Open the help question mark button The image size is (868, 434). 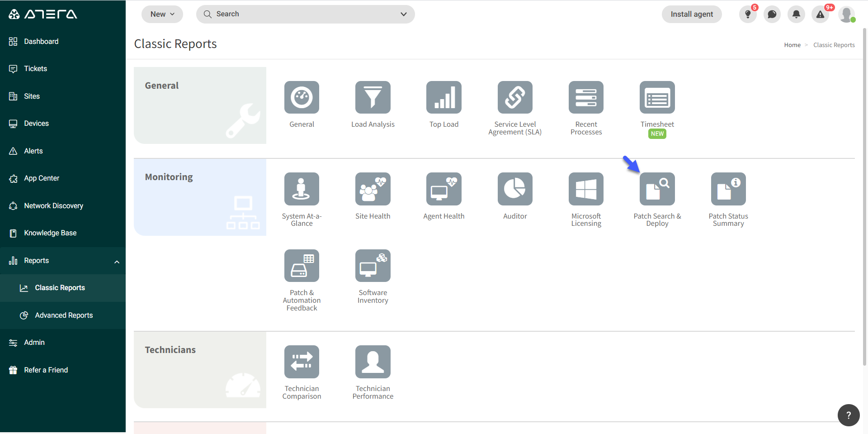(849, 415)
